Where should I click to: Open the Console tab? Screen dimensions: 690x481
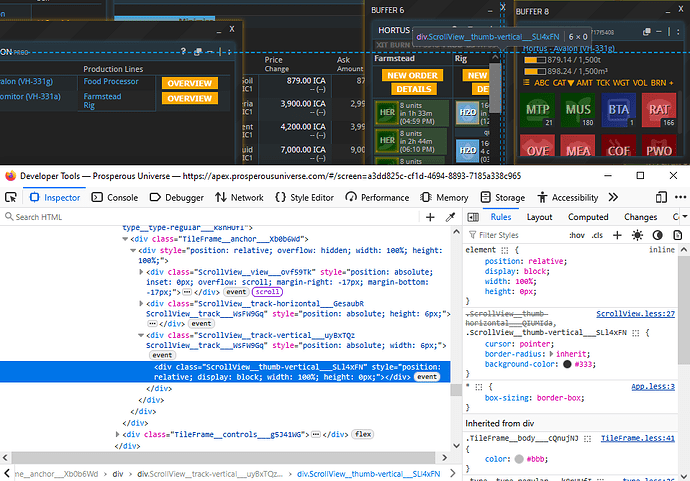115,198
